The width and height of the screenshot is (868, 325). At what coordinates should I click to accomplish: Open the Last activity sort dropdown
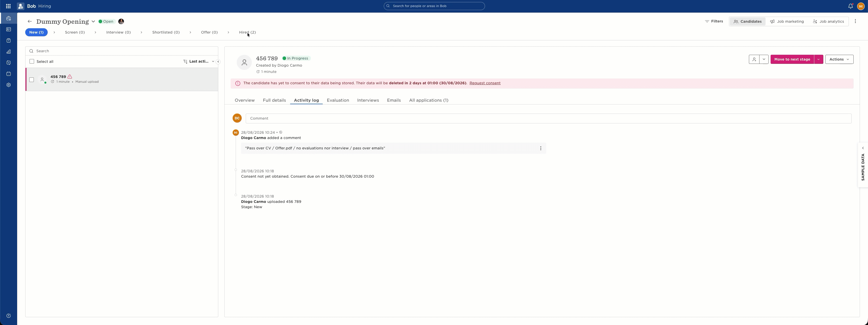click(x=199, y=61)
